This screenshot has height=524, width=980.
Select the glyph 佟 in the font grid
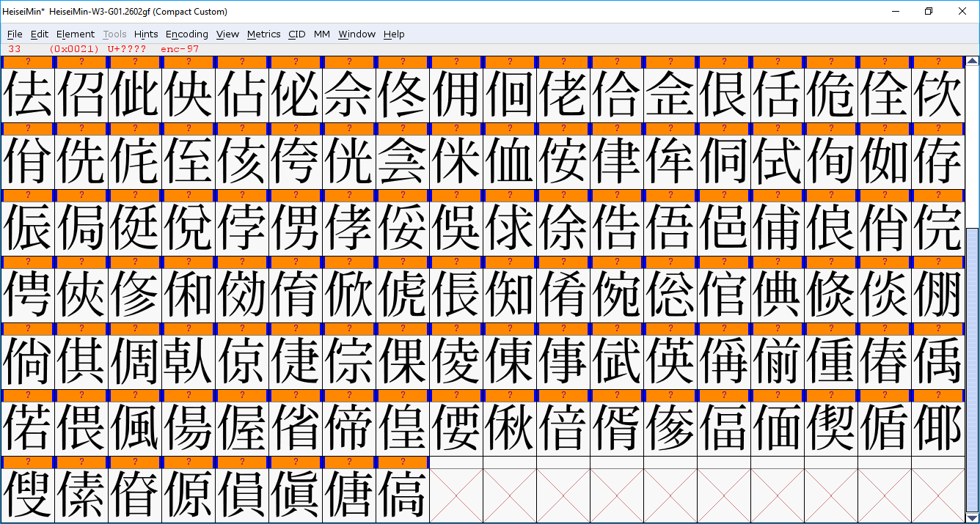pos(402,95)
